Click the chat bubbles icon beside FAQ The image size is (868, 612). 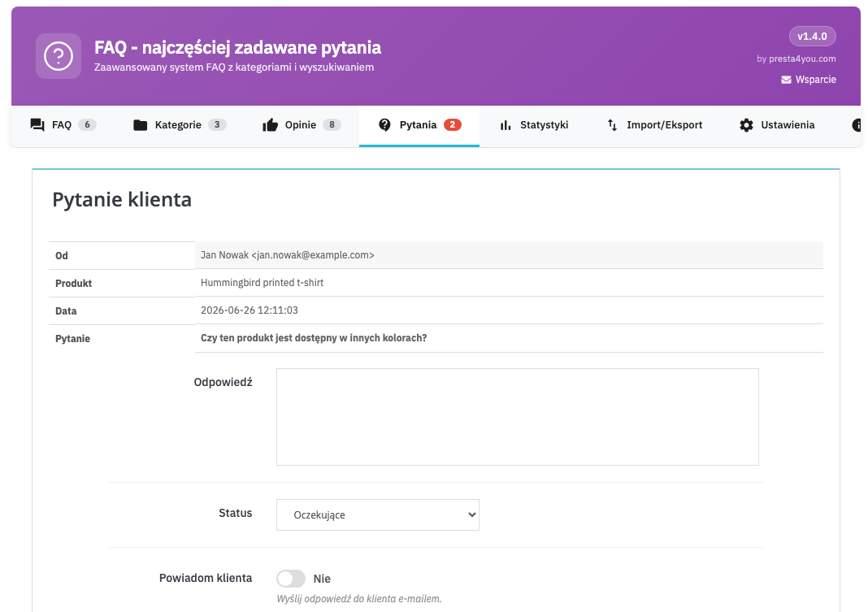click(37, 125)
